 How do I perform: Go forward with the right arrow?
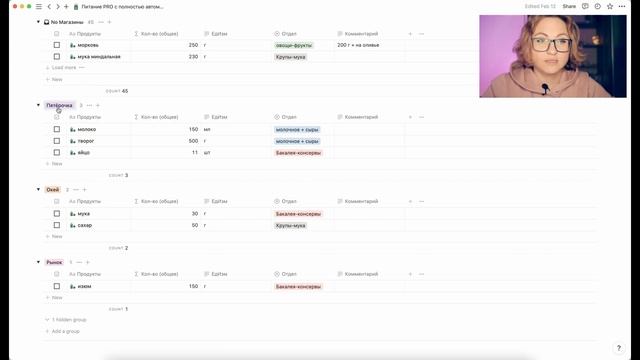pos(58,7)
